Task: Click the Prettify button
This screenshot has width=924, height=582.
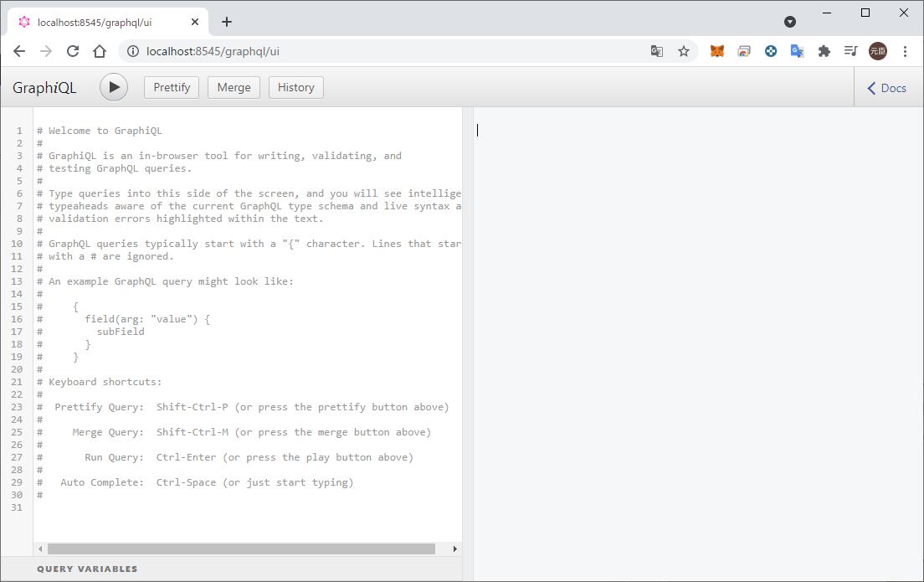Action: pyautogui.click(x=172, y=87)
